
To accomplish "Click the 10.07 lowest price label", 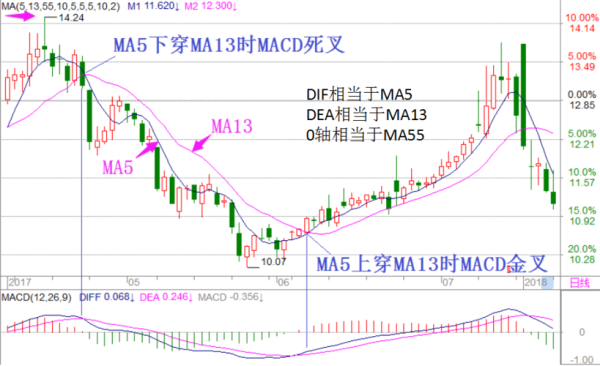I will (273, 262).
